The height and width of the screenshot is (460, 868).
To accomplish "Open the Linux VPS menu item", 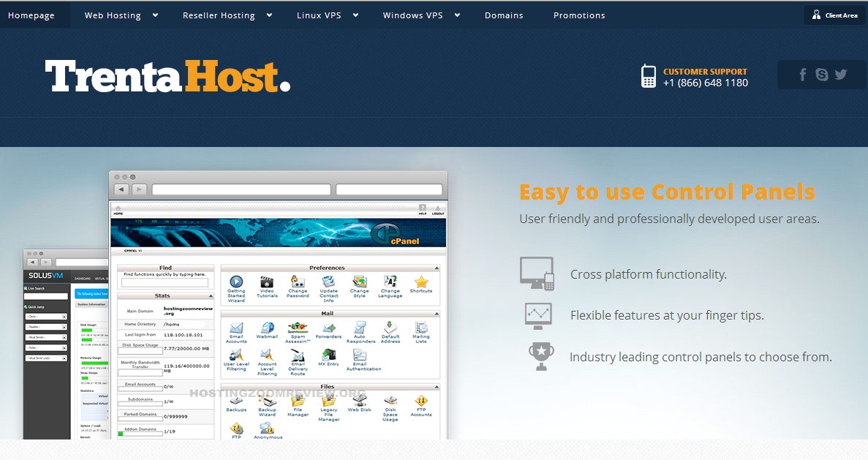I will [x=319, y=15].
